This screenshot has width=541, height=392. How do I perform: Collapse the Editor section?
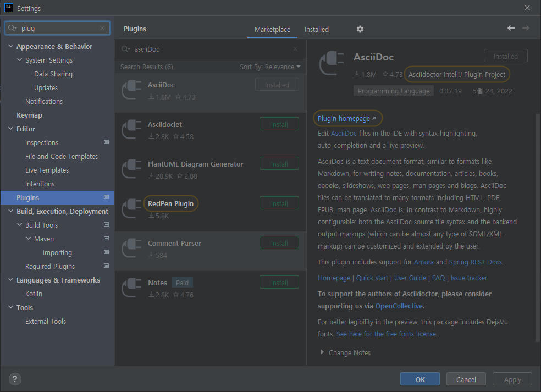10,128
